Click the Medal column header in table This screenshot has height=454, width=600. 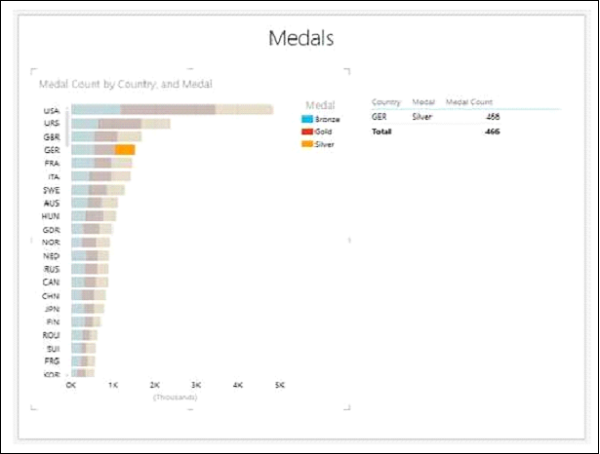pos(423,101)
